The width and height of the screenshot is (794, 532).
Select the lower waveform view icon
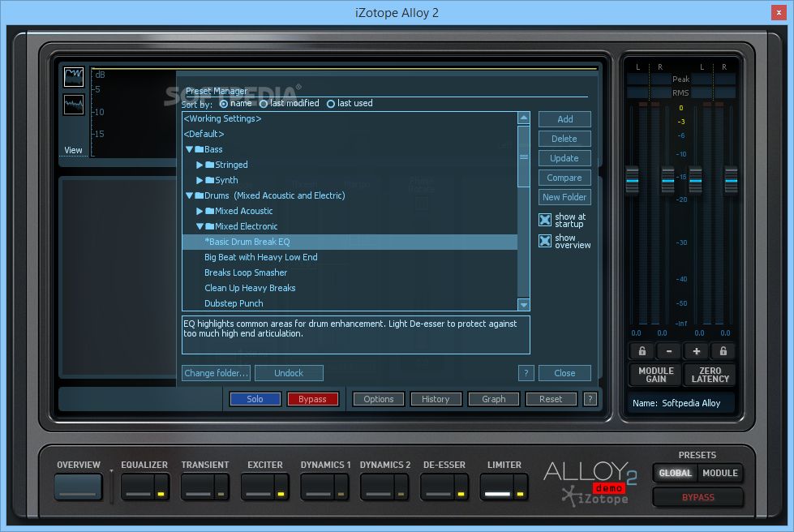[74, 105]
